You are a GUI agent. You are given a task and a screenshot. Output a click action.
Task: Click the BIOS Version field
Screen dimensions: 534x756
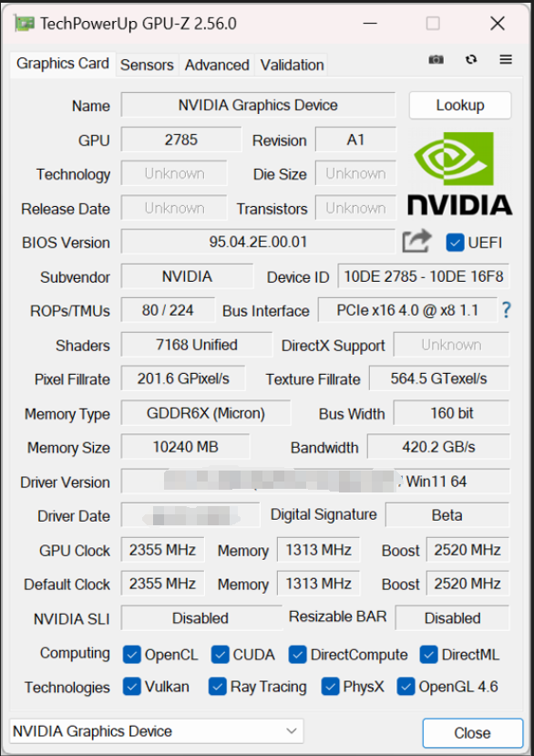pos(258,242)
